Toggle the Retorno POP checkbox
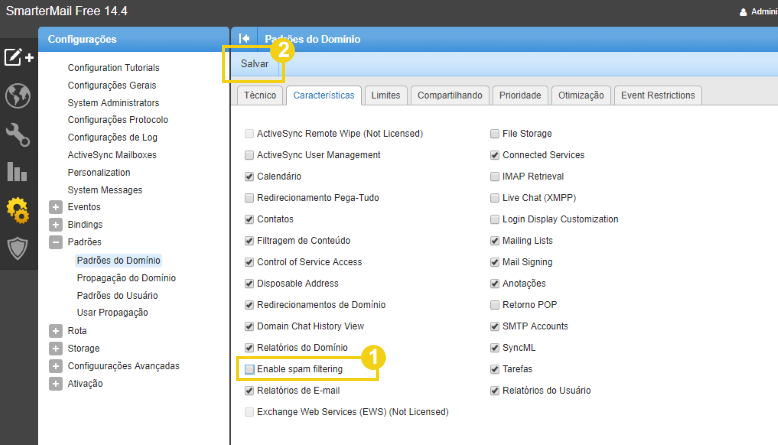Image resolution: width=778 pixels, height=445 pixels. tap(495, 305)
